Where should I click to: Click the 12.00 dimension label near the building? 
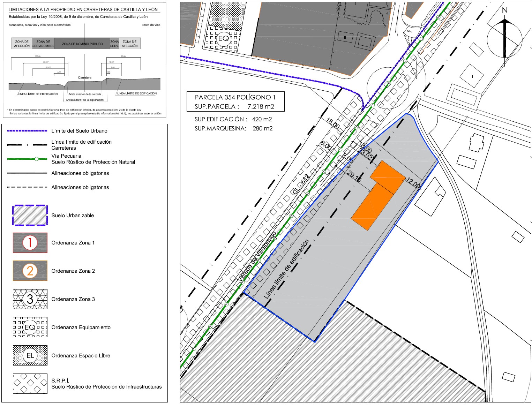coord(413,183)
